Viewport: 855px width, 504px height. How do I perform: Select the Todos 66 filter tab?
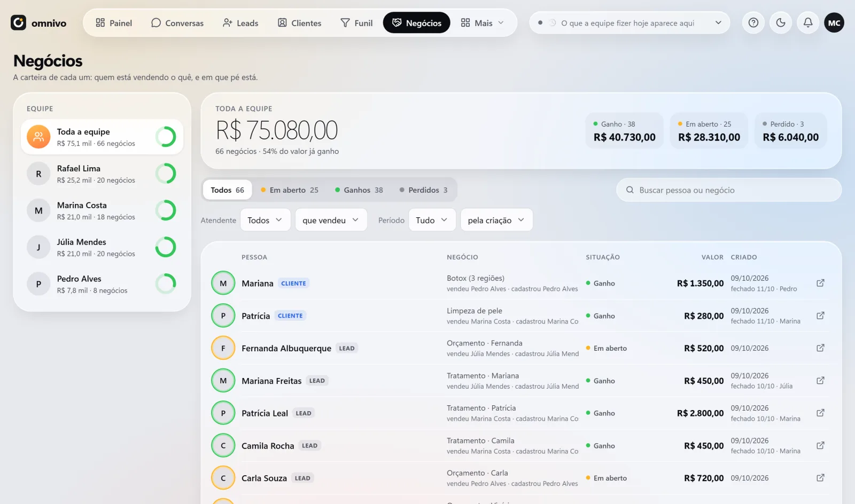pyautogui.click(x=227, y=190)
